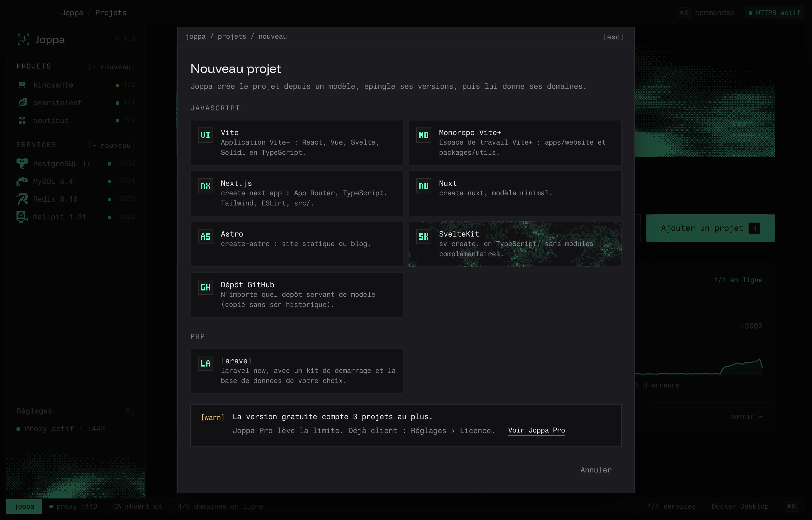
Task: Click Ajouter un projet button behind dialog
Action: click(x=710, y=228)
